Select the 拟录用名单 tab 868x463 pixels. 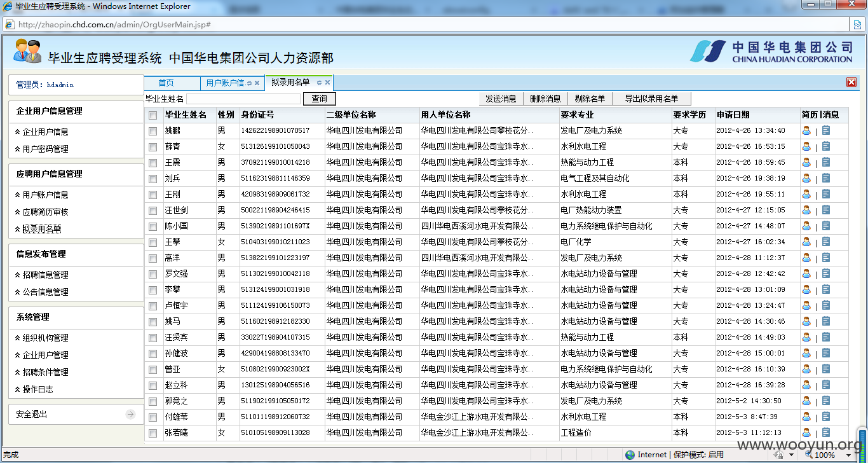click(290, 82)
